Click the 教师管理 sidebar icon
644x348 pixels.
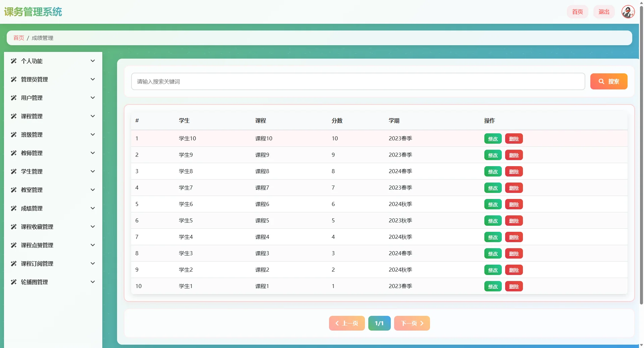tap(13, 153)
